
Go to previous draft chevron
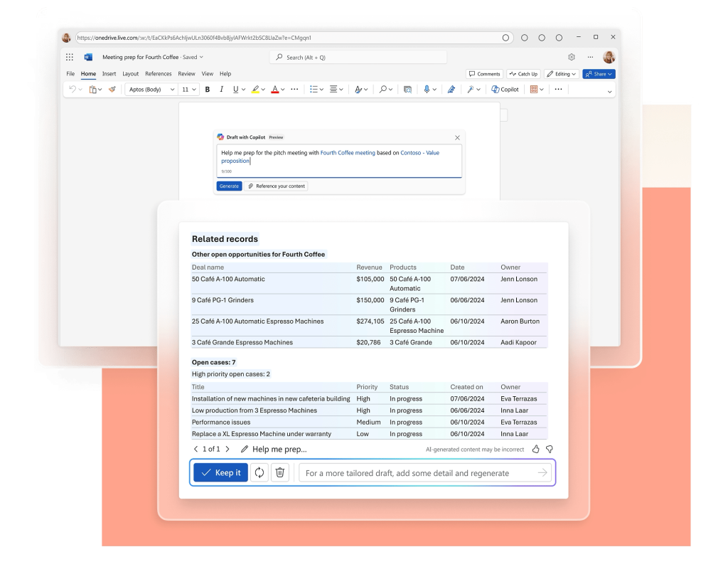coord(196,449)
